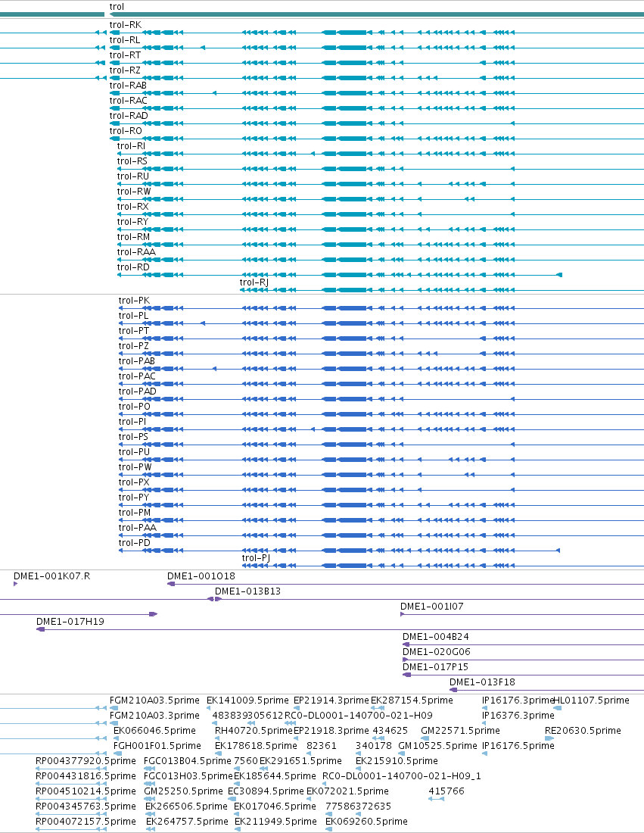644x833 pixels.
Task: Click the trol-PAA polypeptide label
Action: tap(138, 528)
